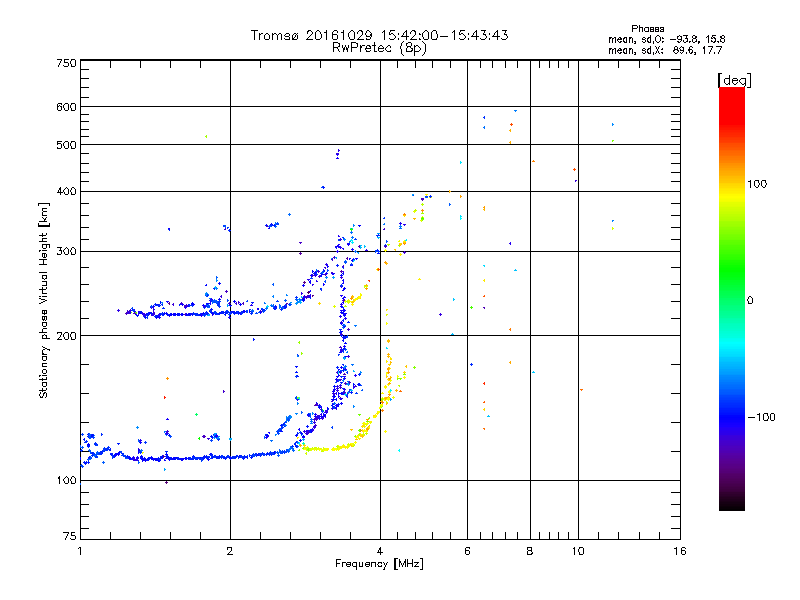Click the black bottom of the colorbar
800x600 pixels.
pyautogui.click(x=732, y=503)
